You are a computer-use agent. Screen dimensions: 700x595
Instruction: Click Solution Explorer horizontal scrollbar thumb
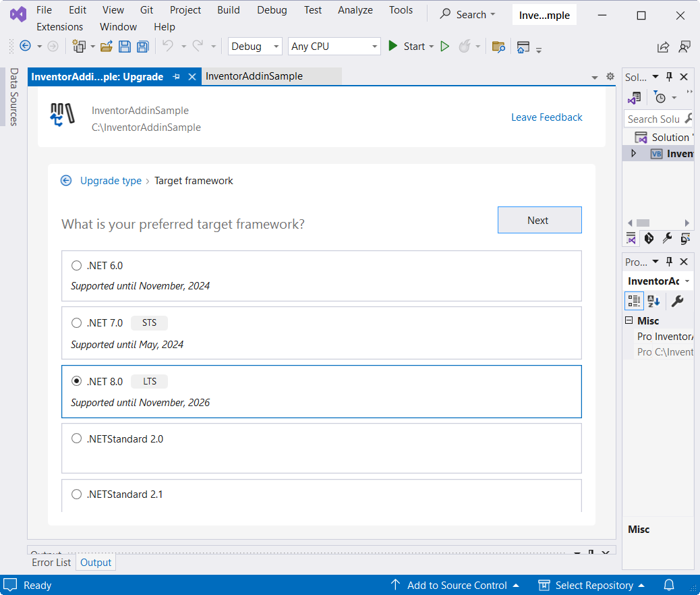tap(643, 223)
